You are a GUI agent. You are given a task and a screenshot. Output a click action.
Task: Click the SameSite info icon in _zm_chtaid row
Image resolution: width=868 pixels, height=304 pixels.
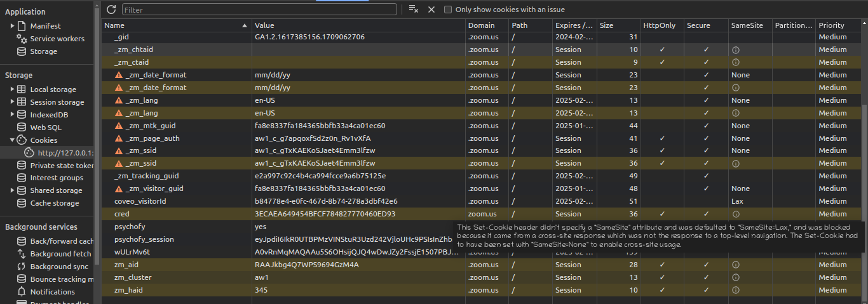735,50
